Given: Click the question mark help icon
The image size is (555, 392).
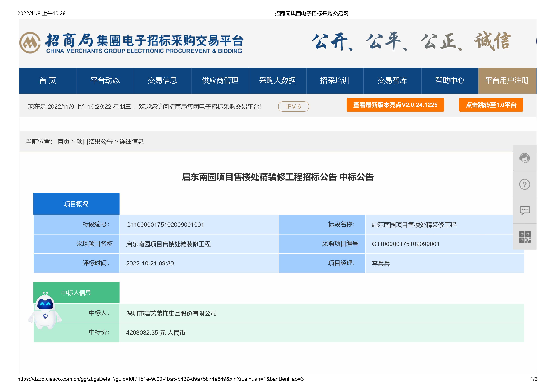Looking at the screenshot, I should pos(524,184).
